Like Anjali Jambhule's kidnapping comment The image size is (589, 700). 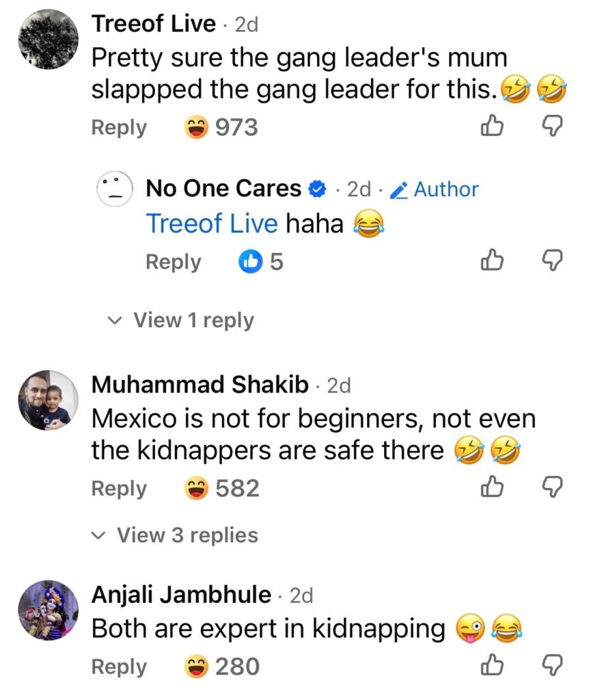pyautogui.click(x=492, y=666)
